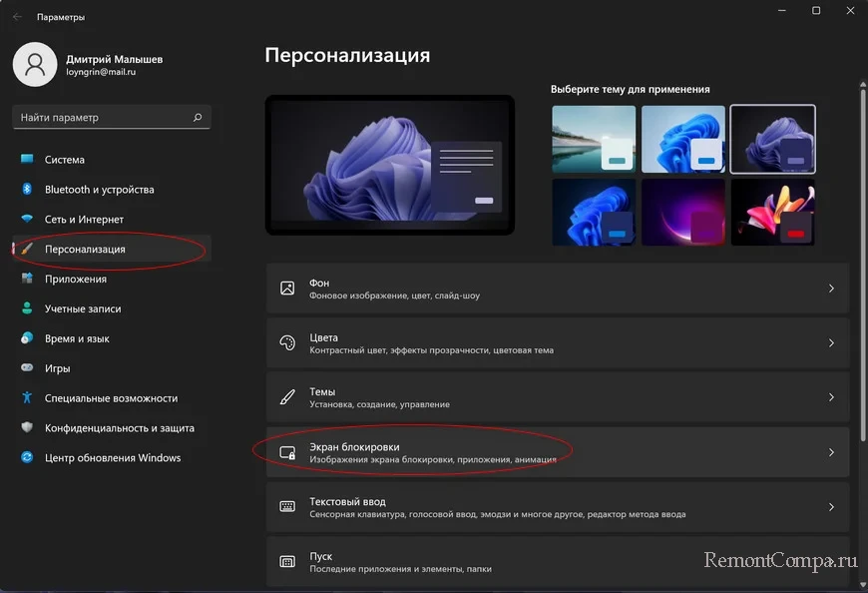Apply the colorful flower theme thumbnail
Viewport: 868px width, 593px height.
[772, 213]
